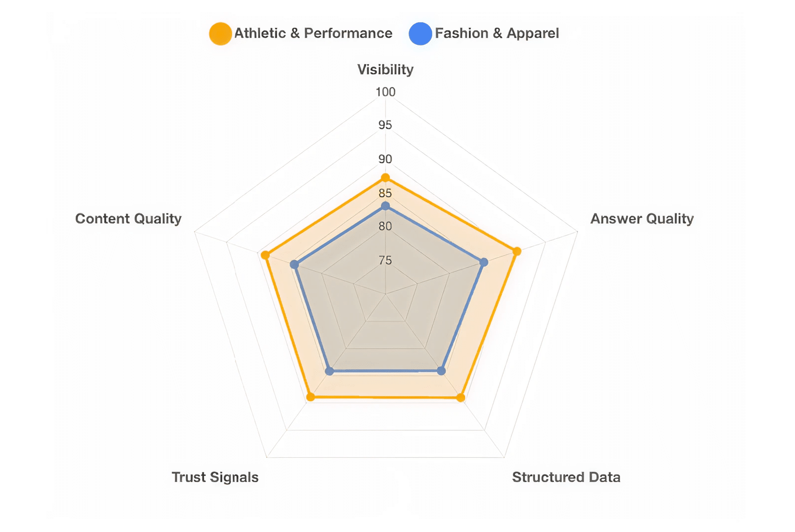Select the orange Answer Quality data point
This screenshot has height=532, width=795.
click(517, 251)
